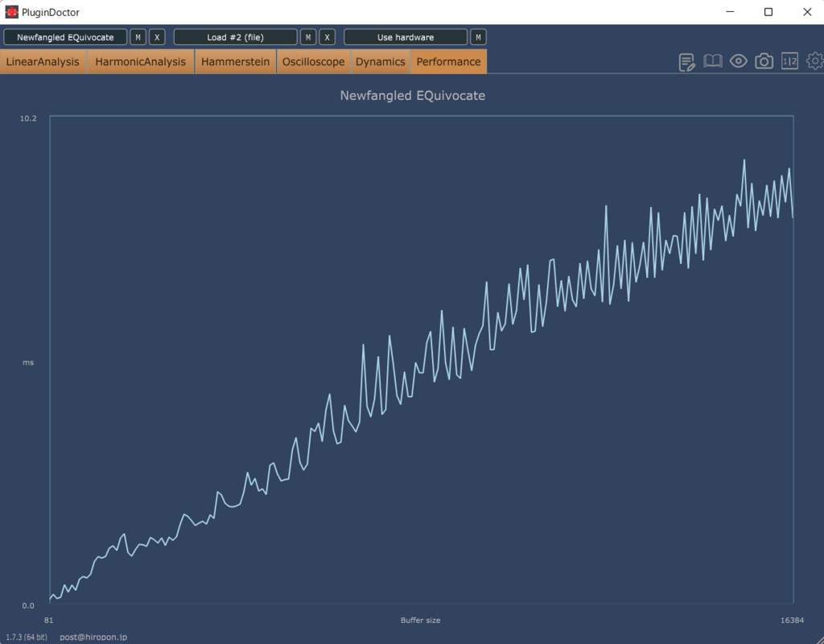Click the post@hiropon.jp email link
The height and width of the screenshot is (644, 824).
pos(93,637)
